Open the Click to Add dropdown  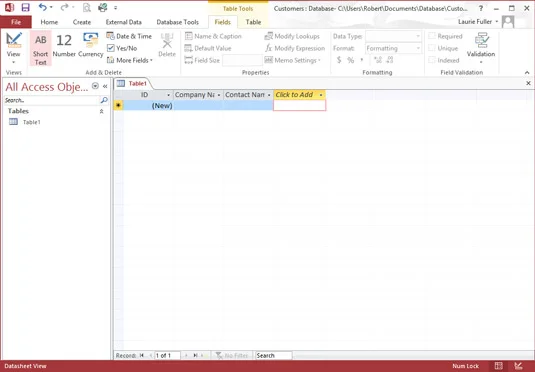point(321,95)
